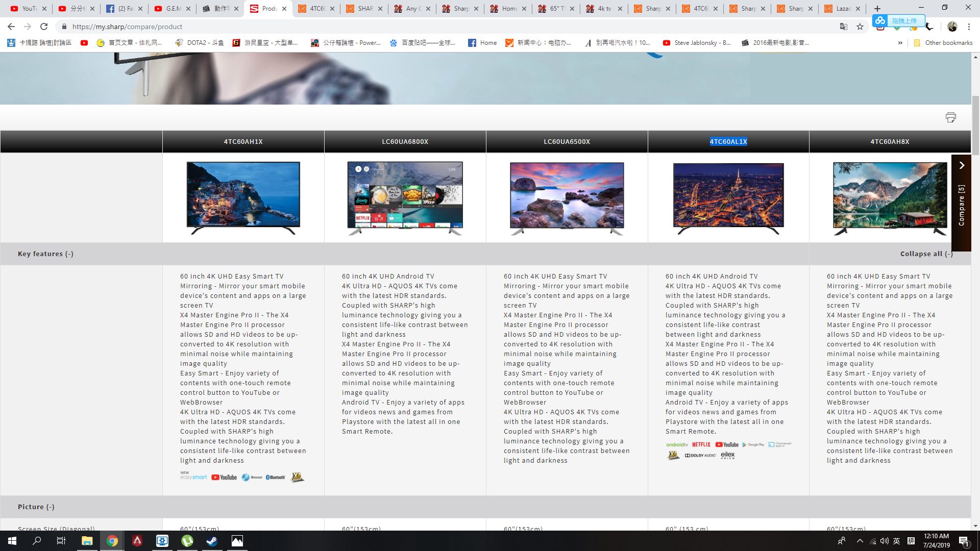Open the Steve Jablonsky YouTube bookmark

click(x=697, y=43)
